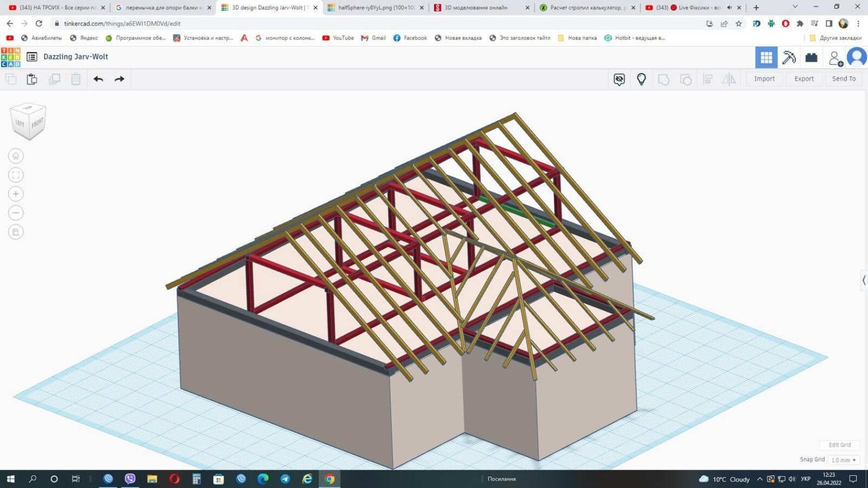Open Blocks mode with pickaxe icon

pyautogui.click(x=789, y=57)
